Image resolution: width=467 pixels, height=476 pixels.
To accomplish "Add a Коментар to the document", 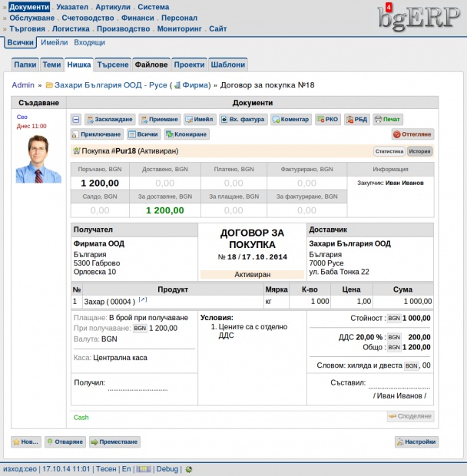I will point(291,119).
